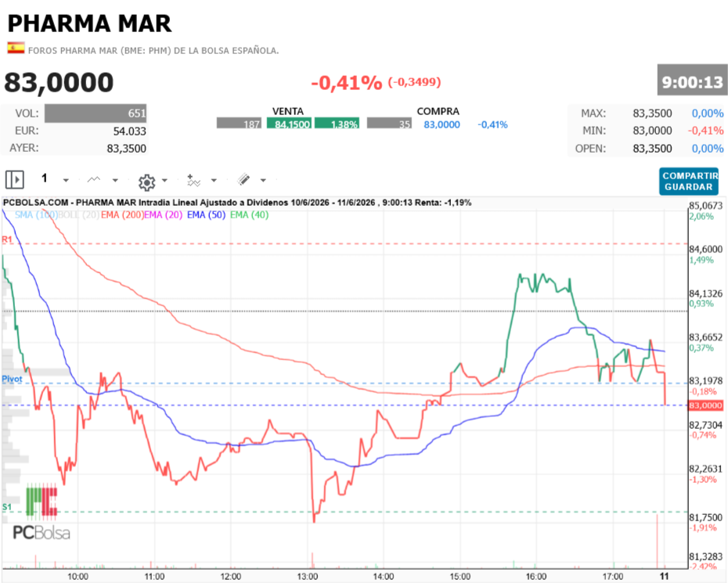Click the COMPRA price 83,0000 in blue
This screenshot has height=583, width=728.
tap(441, 124)
